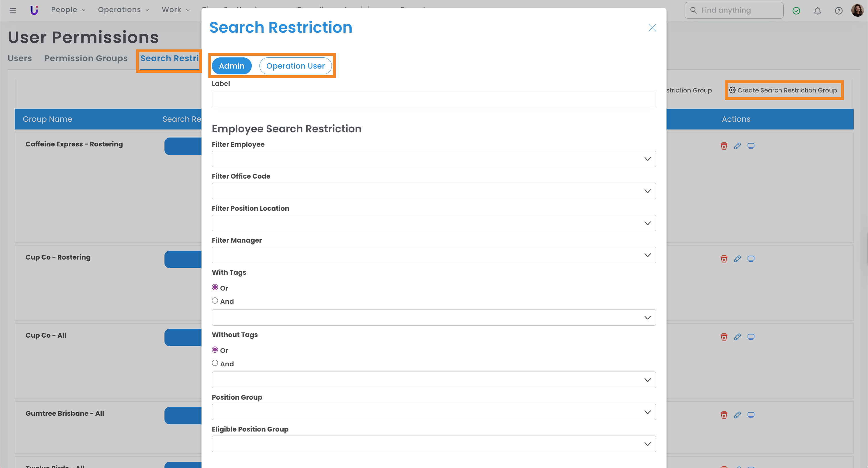Expand the Position Group dropdown
Viewport: 868px width, 468px height.
(433, 412)
